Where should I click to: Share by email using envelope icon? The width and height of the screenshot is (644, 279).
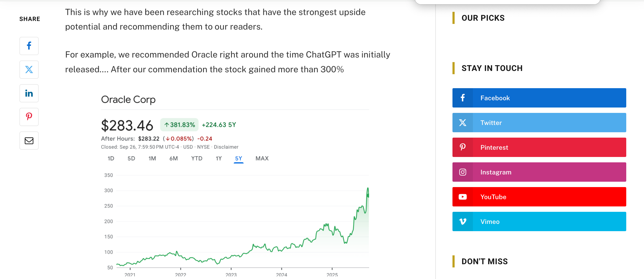click(29, 141)
